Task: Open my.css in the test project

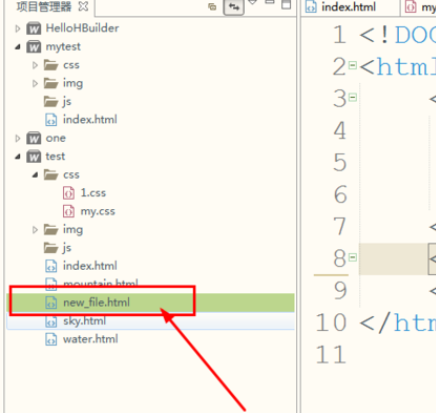Action: tap(98, 212)
